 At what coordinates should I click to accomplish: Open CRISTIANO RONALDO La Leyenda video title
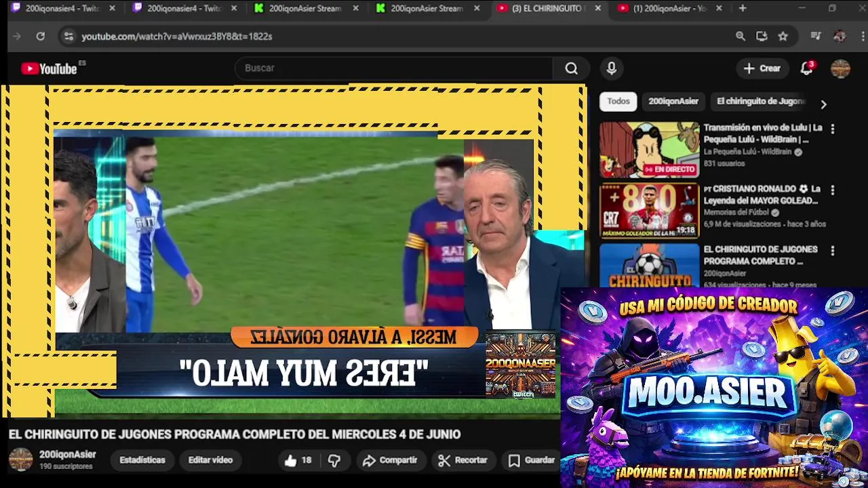762,195
